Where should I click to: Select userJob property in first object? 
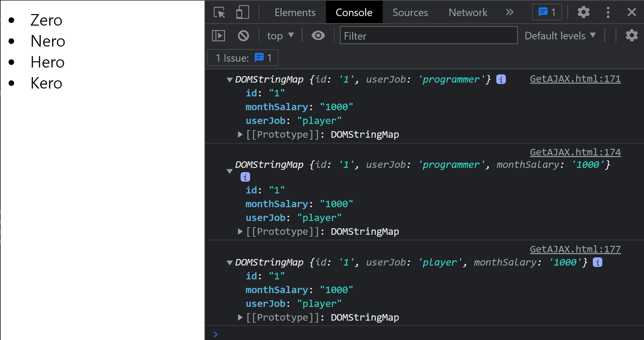pos(294,121)
